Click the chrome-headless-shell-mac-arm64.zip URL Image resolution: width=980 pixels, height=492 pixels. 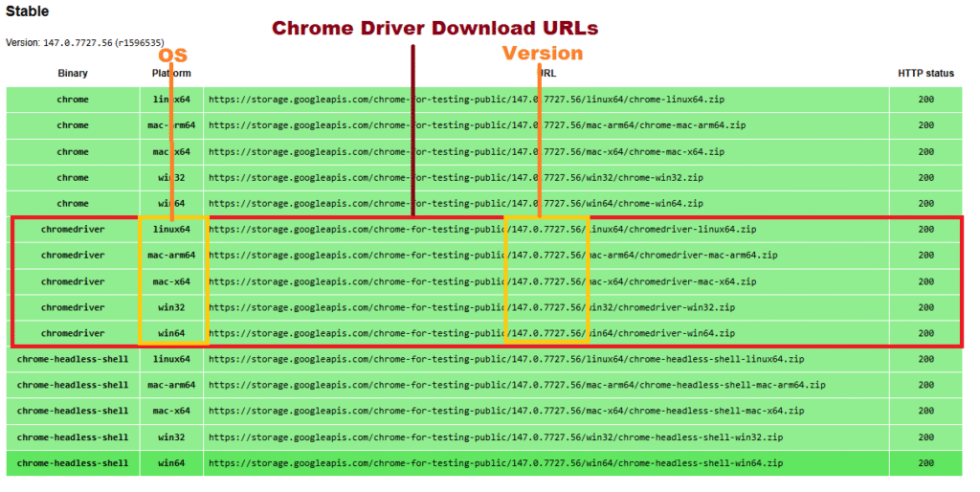517,385
